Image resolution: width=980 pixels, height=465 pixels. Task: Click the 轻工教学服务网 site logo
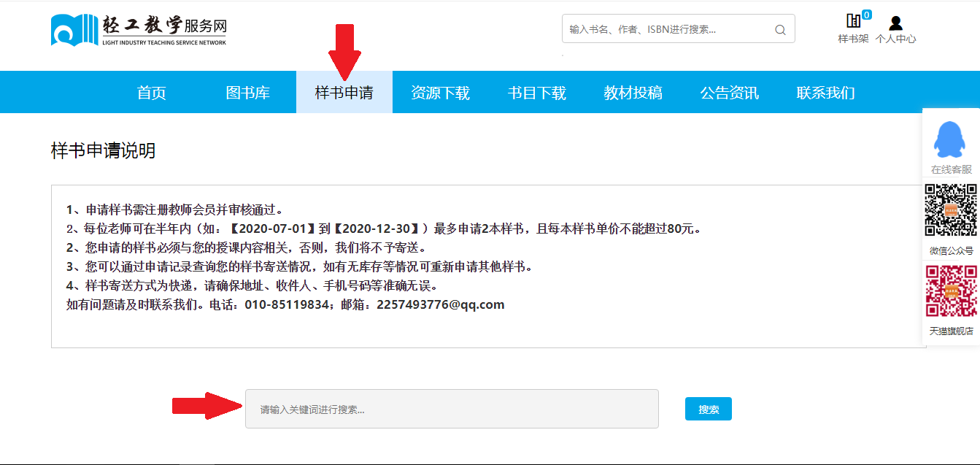point(139,30)
